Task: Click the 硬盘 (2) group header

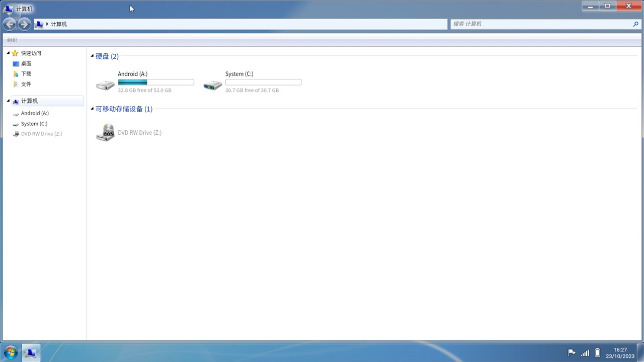Action: (x=107, y=56)
